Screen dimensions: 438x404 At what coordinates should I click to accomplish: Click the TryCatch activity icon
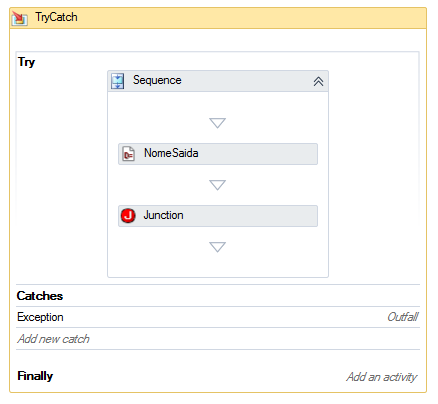click(x=19, y=18)
